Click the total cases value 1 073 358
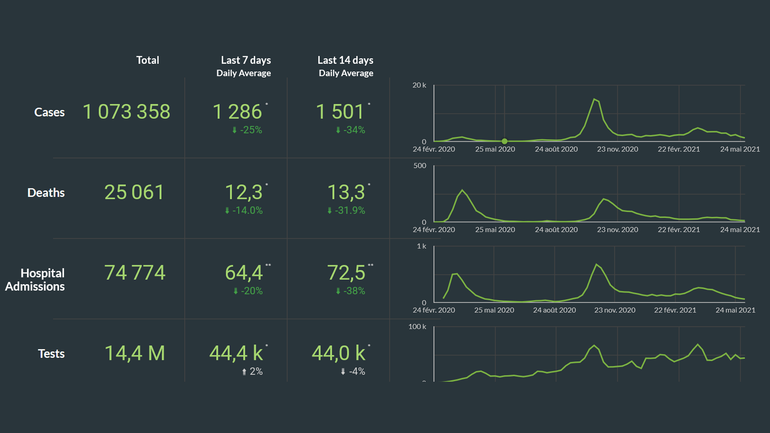This screenshot has width=770, height=433. click(127, 112)
